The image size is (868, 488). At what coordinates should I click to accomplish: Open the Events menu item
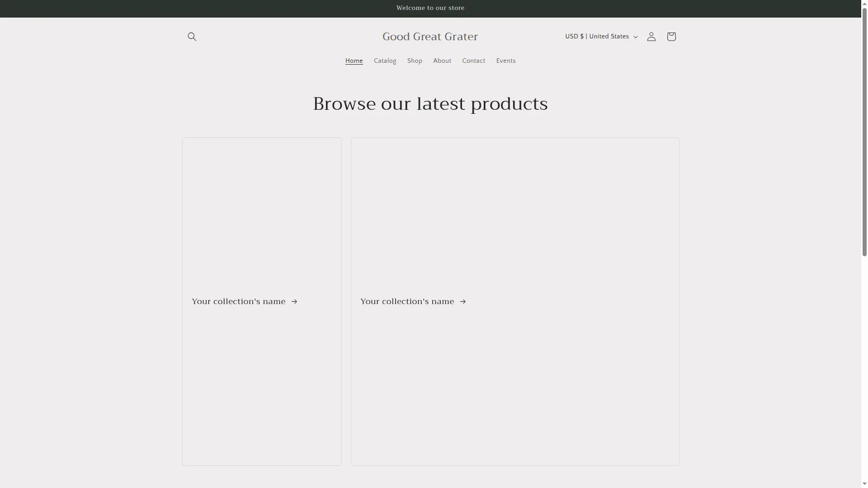tap(506, 61)
